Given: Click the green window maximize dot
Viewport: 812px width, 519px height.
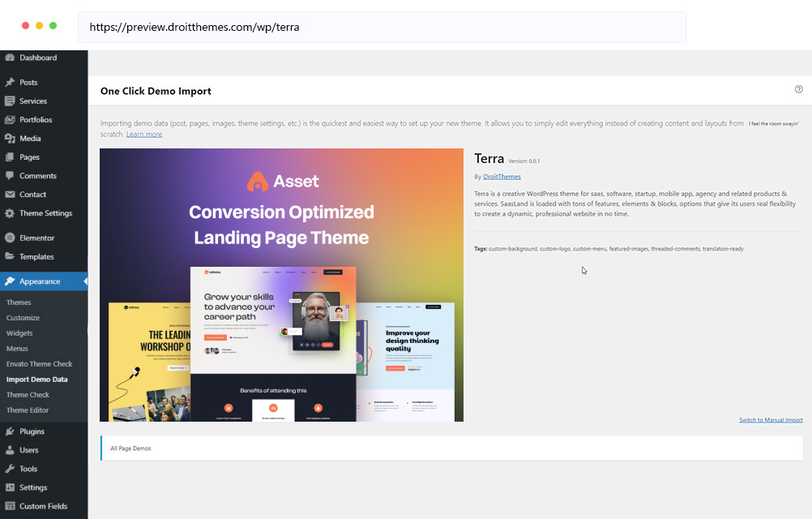Looking at the screenshot, I should pyautogui.click(x=53, y=25).
